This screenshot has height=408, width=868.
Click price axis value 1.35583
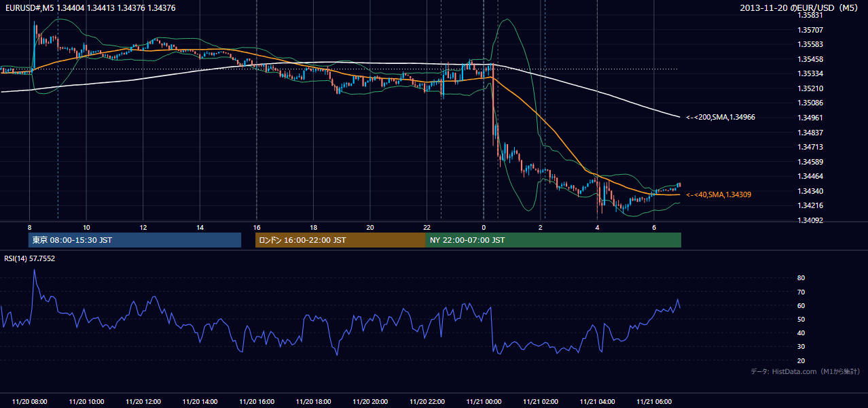click(x=810, y=44)
